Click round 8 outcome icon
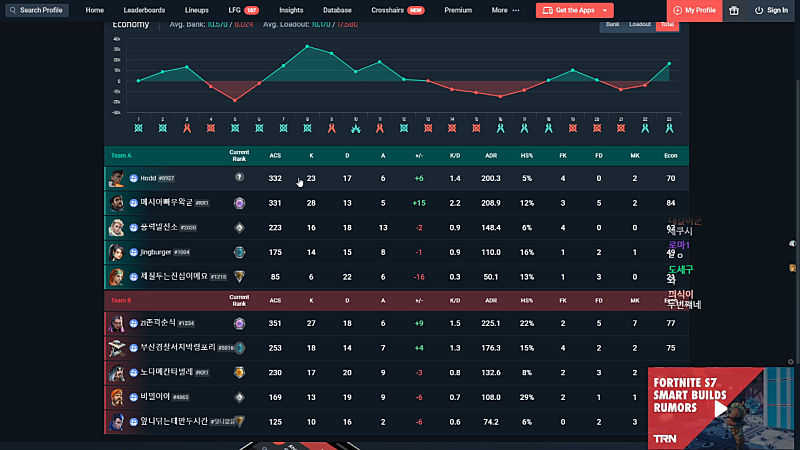 pyautogui.click(x=307, y=128)
